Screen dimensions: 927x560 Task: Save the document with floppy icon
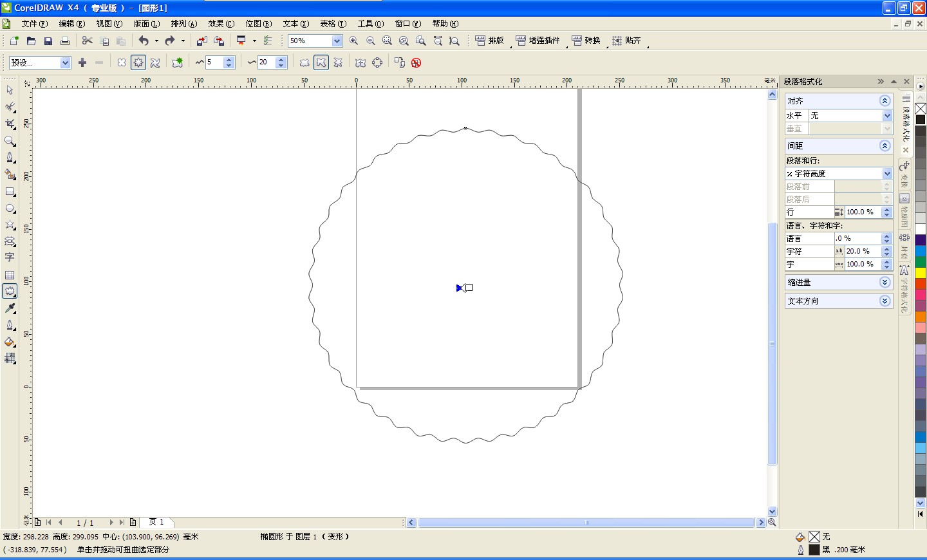click(48, 41)
